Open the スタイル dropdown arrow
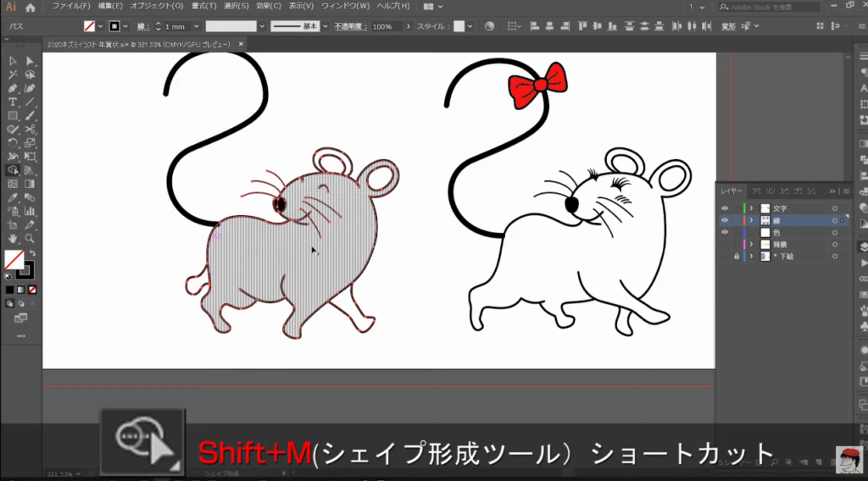The image size is (868, 481). [x=470, y=26]
